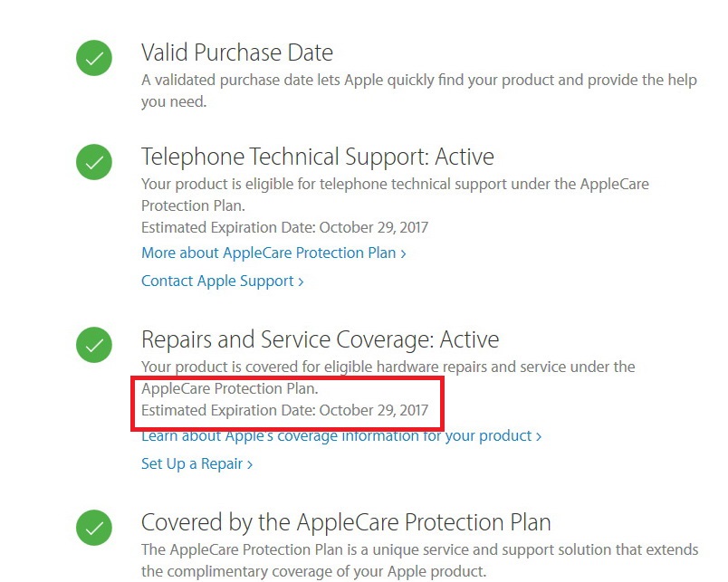Click the Telephone Technical Support: Active heading

pyautogui.click(x=317, y=157)
